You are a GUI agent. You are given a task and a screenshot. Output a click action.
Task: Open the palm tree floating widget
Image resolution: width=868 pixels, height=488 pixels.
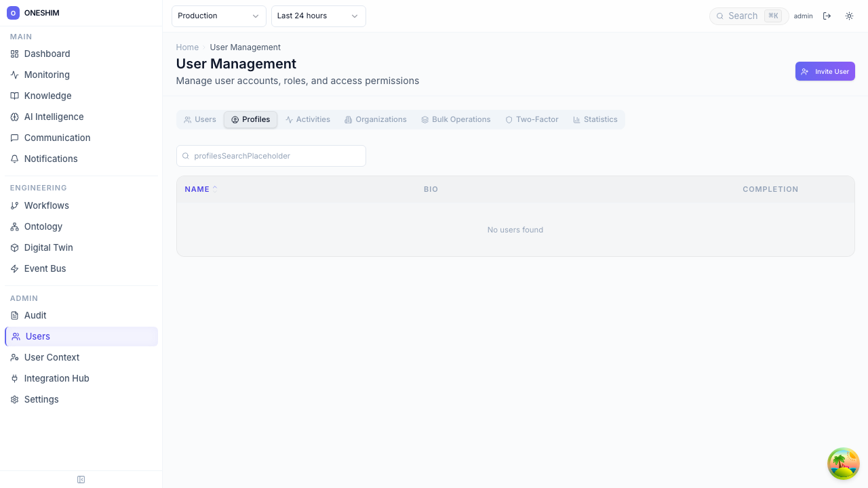843,464
